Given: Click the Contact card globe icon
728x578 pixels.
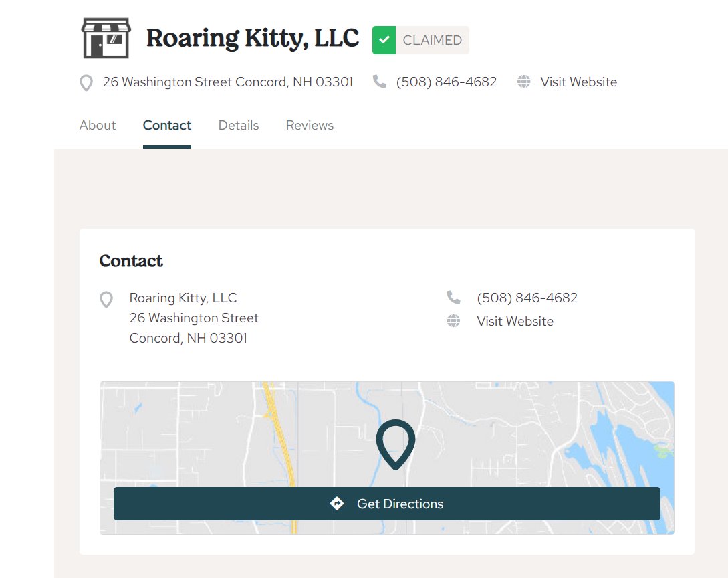Looking at the screenshot, I should pyautogui.click(x=453, y=321).
